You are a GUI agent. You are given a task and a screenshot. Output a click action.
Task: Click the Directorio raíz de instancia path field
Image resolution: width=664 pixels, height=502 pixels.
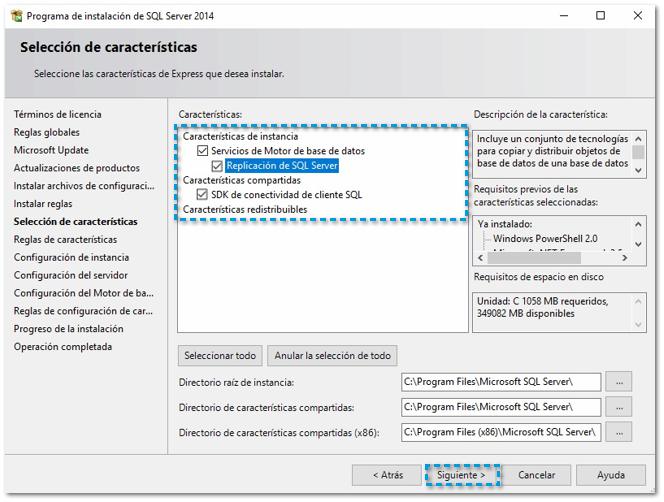pos(501,382)
